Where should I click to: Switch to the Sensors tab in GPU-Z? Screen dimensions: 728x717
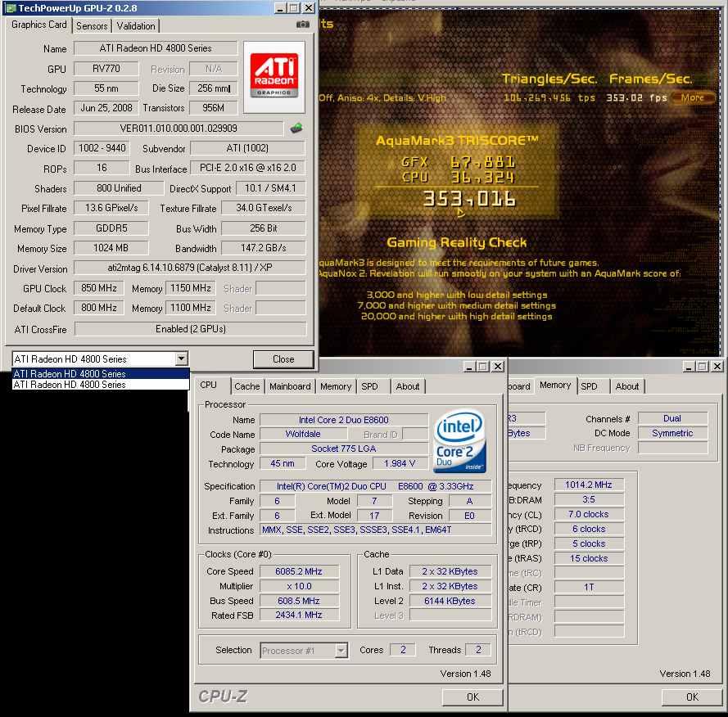[x=92, y=26]
